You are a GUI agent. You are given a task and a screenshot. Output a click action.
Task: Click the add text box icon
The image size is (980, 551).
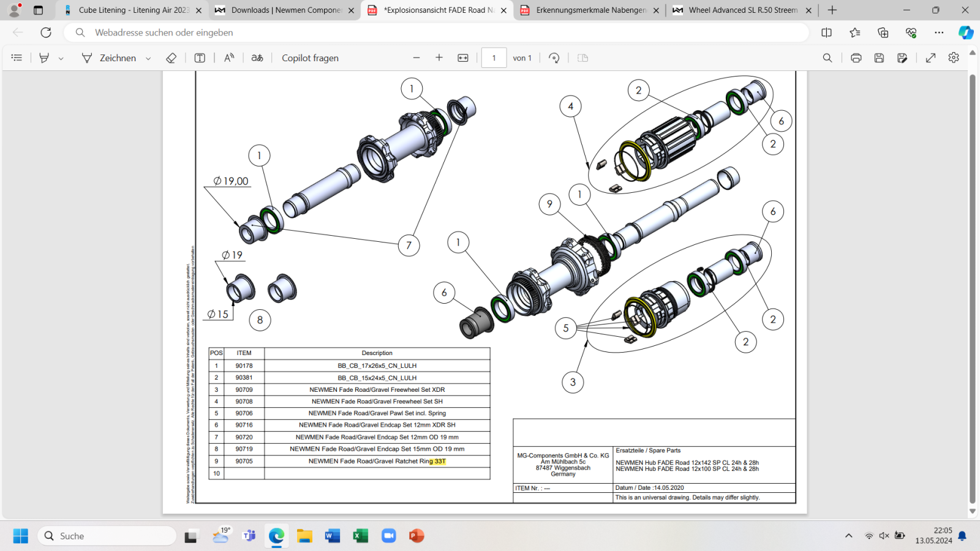(x=200, y=58)
